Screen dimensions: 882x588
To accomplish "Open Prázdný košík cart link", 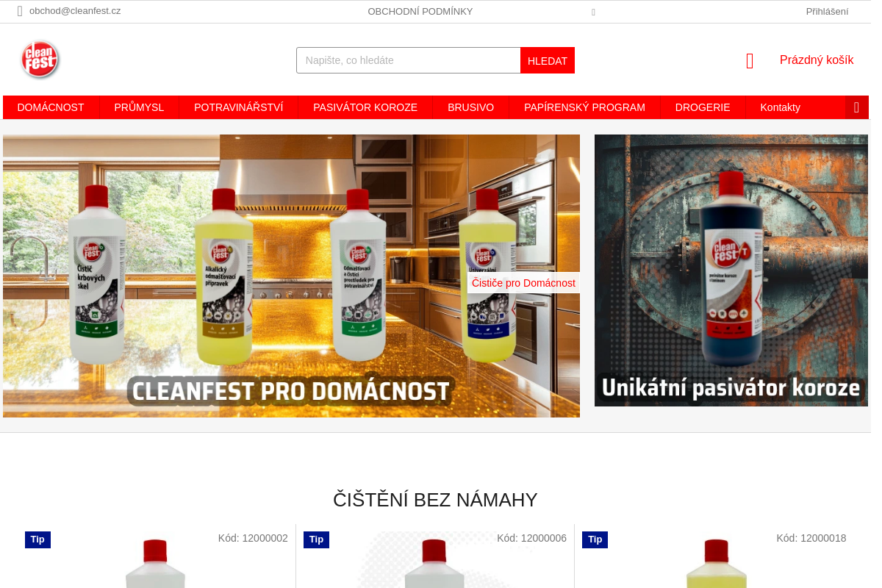I will pyautogui.click(x=817, y=60).
